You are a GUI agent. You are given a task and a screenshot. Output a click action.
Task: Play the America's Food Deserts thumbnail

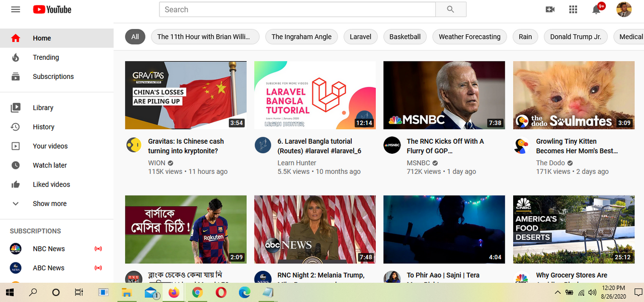point(574,230)
